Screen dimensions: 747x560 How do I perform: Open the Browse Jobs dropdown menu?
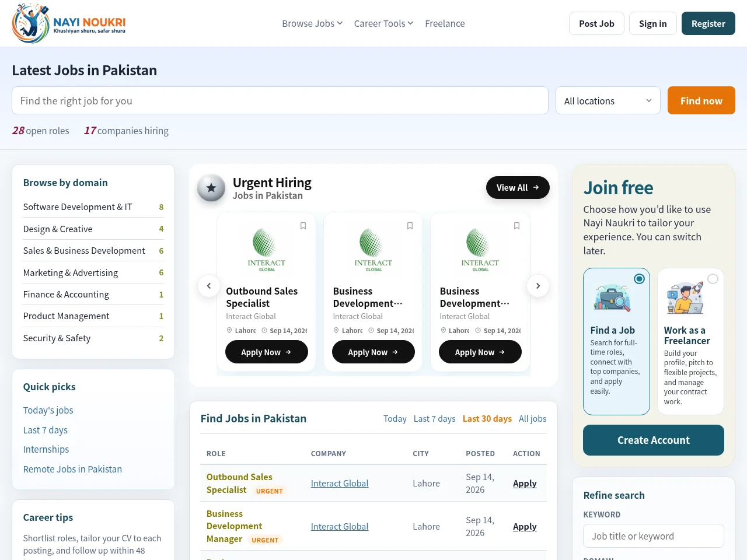(x=312, y=23)
